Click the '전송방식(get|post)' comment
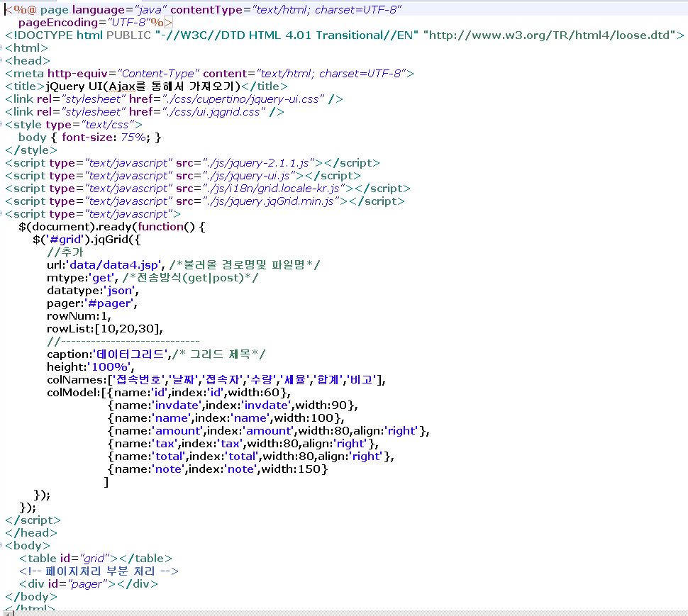Screen dimensions: 688x616 coord(190,278)
